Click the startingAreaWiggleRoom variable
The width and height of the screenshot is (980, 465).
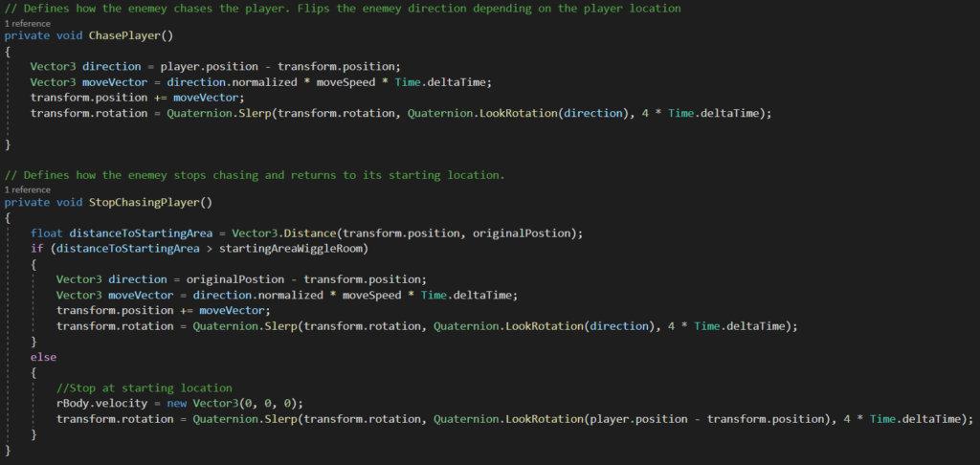[293, 249]
